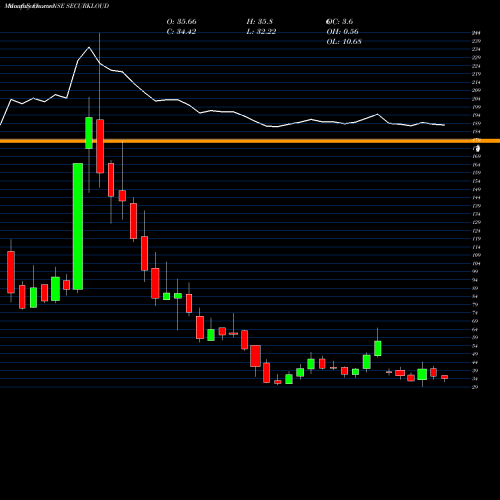
Task: Click the 59 price axis label
Action: click(475, 338)
